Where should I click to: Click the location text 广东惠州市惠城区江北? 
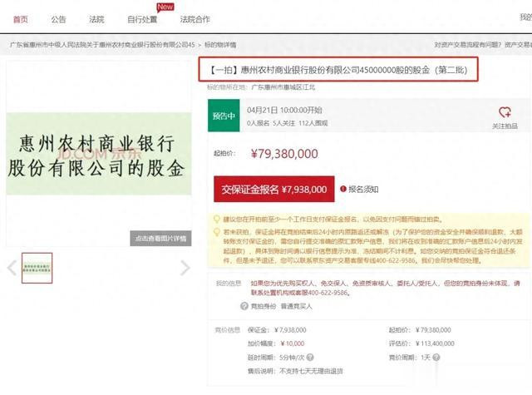[x=283, y=87]
